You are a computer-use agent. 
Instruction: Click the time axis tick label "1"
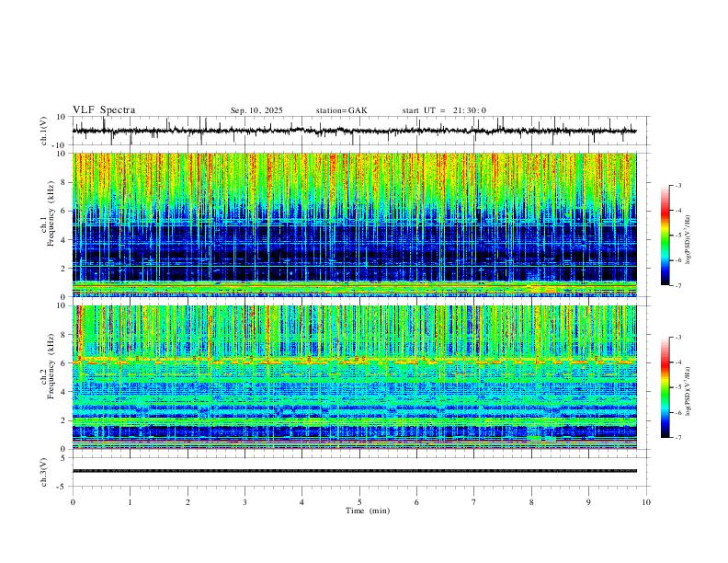[130, 502]
